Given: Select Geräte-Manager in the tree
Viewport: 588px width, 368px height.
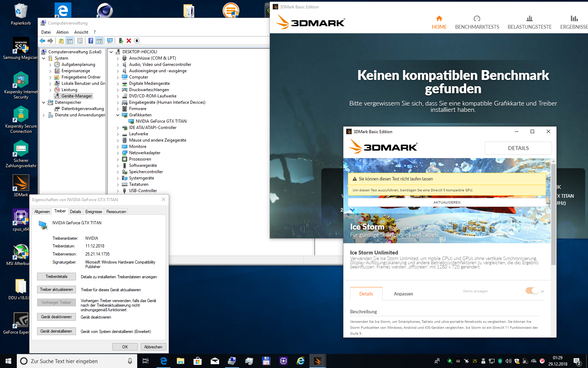Looking at the screenshot, I should tap(77, 96).
